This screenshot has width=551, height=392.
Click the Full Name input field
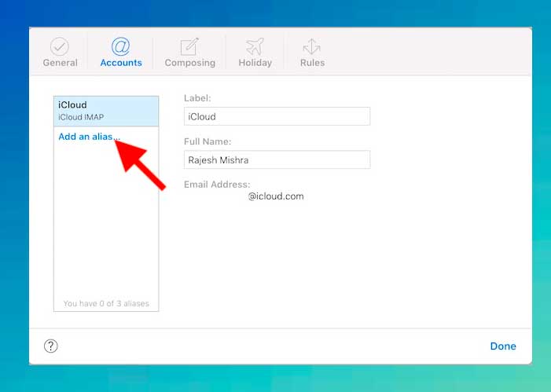(277, 159)
